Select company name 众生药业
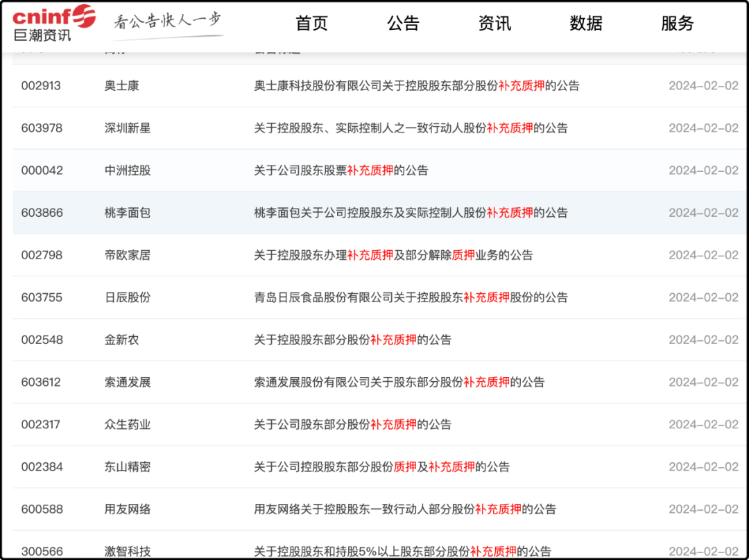This screenshot has width=749, height=560. pos(128,424)
